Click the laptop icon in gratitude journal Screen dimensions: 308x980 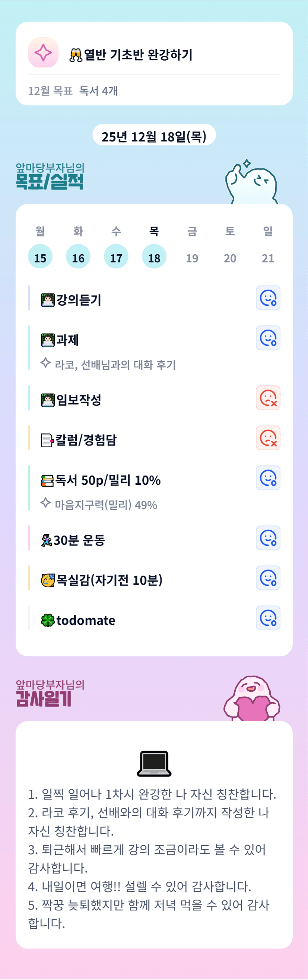154,763
